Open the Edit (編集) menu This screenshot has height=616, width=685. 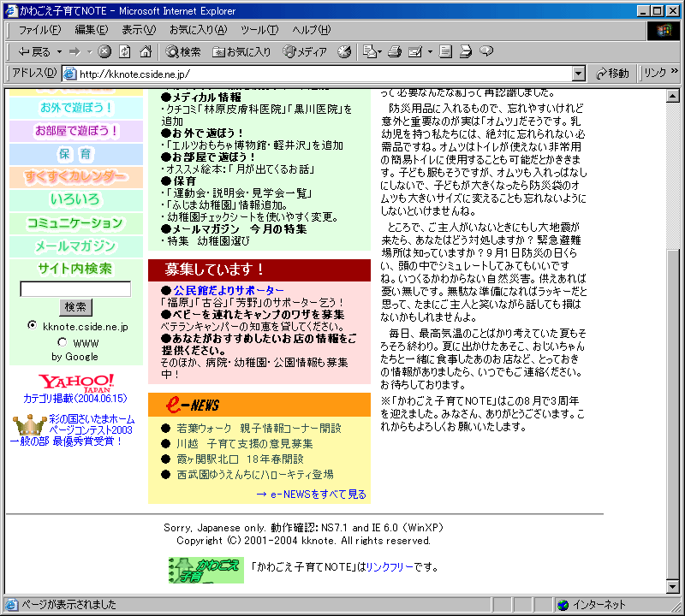[x=92, y=30]
